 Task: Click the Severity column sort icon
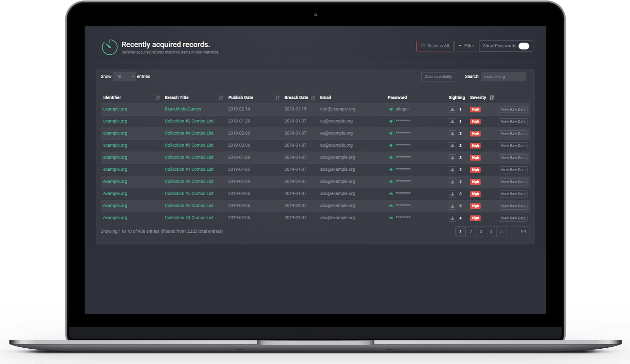click(492, 97)
